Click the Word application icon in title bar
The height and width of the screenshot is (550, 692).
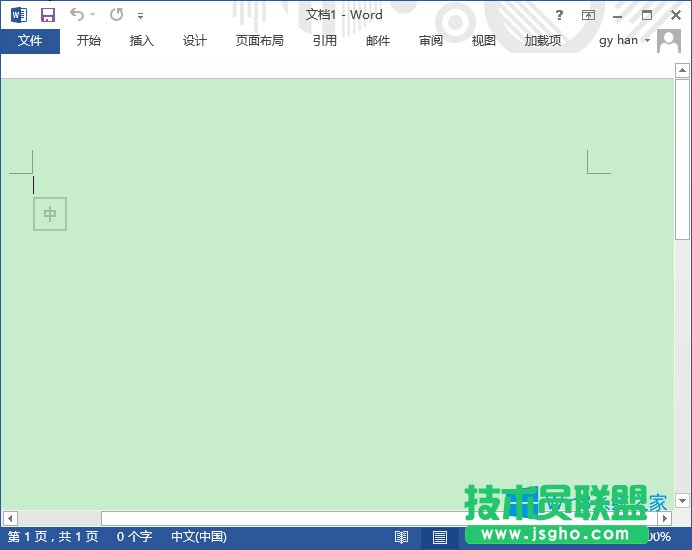(19, 15)
